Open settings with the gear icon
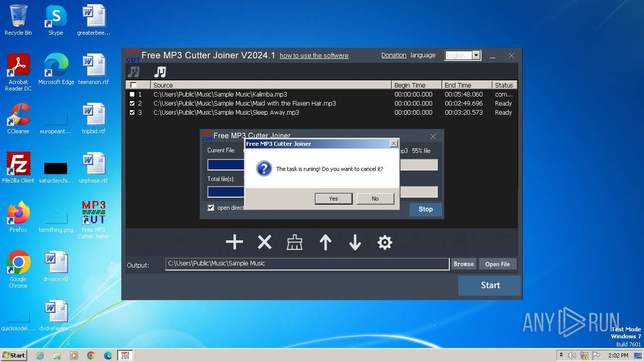Screen dimensions: 644x362 [x=385, y=242]
